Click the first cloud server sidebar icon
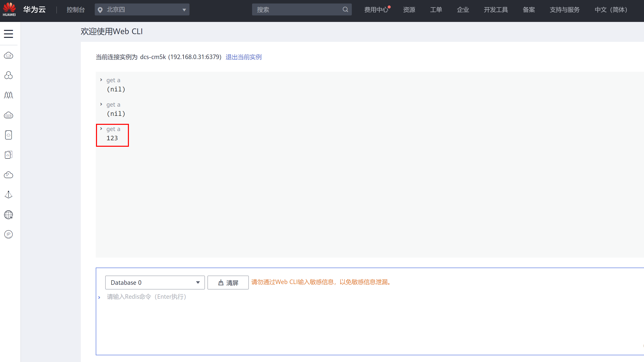The height and width of the screenshot is (362, 644). 8,56
